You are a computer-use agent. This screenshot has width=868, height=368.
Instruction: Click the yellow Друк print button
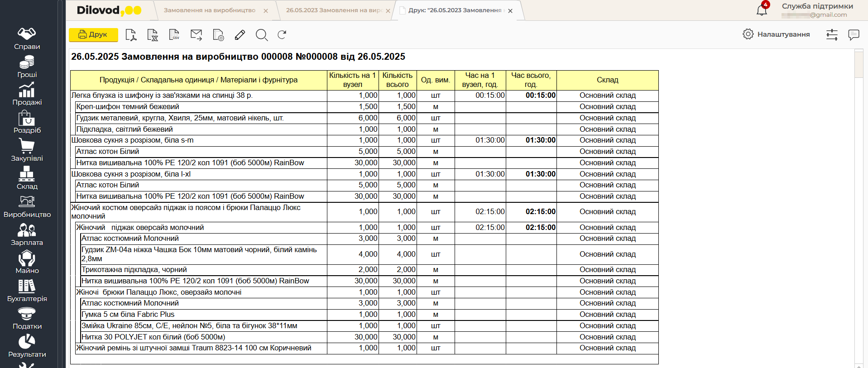point(93,35)
